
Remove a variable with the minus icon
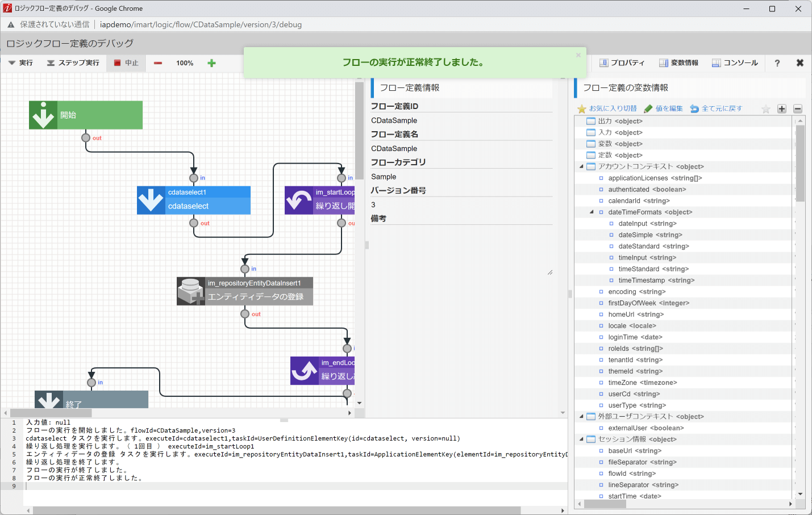(797, 108)
